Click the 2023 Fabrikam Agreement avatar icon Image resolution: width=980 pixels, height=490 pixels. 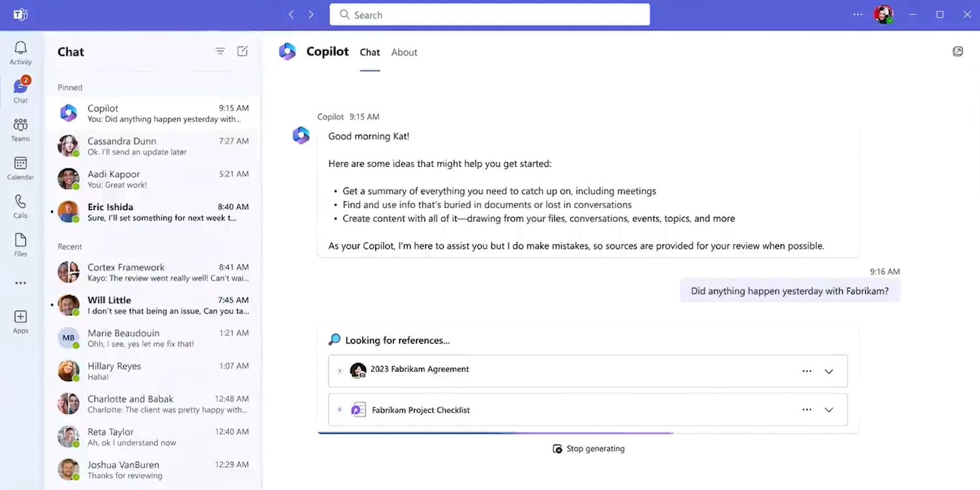point(358,371)
